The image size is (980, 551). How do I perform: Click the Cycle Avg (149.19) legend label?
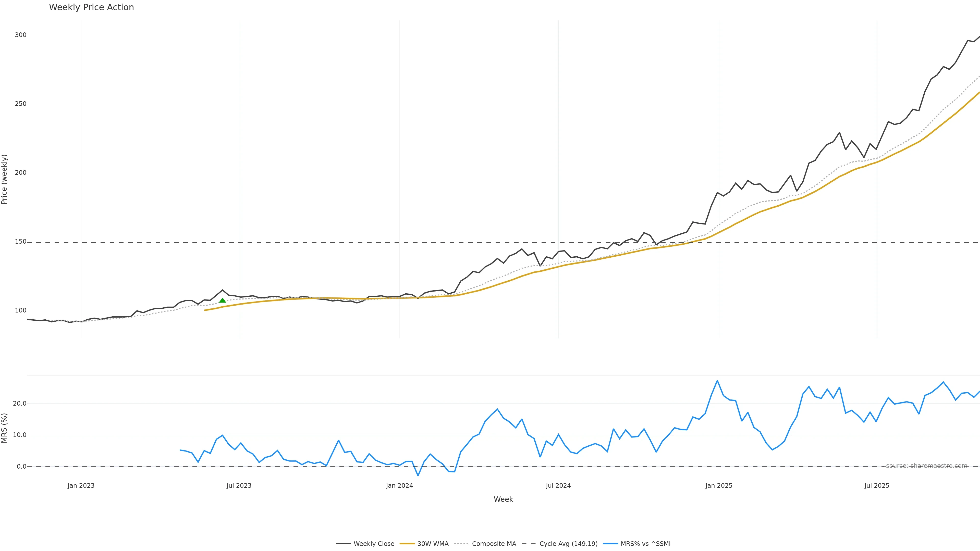(x=568, y=544)
